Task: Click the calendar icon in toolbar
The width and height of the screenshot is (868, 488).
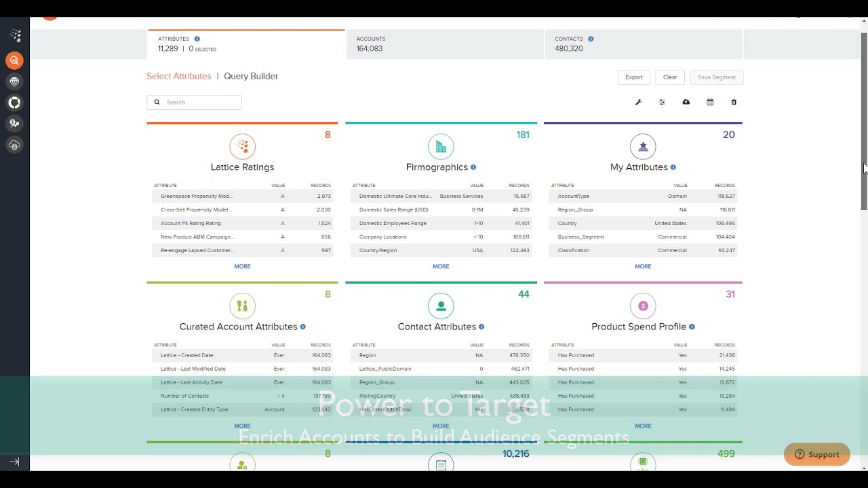Action: pyautogui.click(x=710, y=102)
